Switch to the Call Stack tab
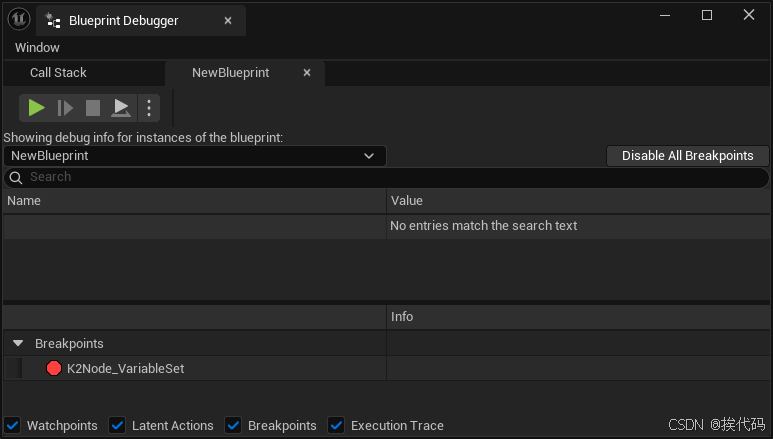This screenshot has width=773, height=439. 58,73
